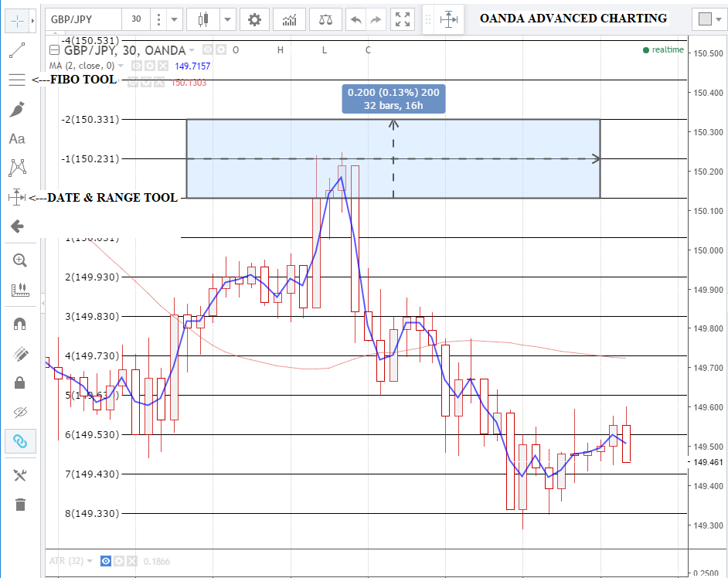The image size is (728, 578).
Task: Open the candlestick chart style dropdown arrow
Action: [x=228, y=19]
